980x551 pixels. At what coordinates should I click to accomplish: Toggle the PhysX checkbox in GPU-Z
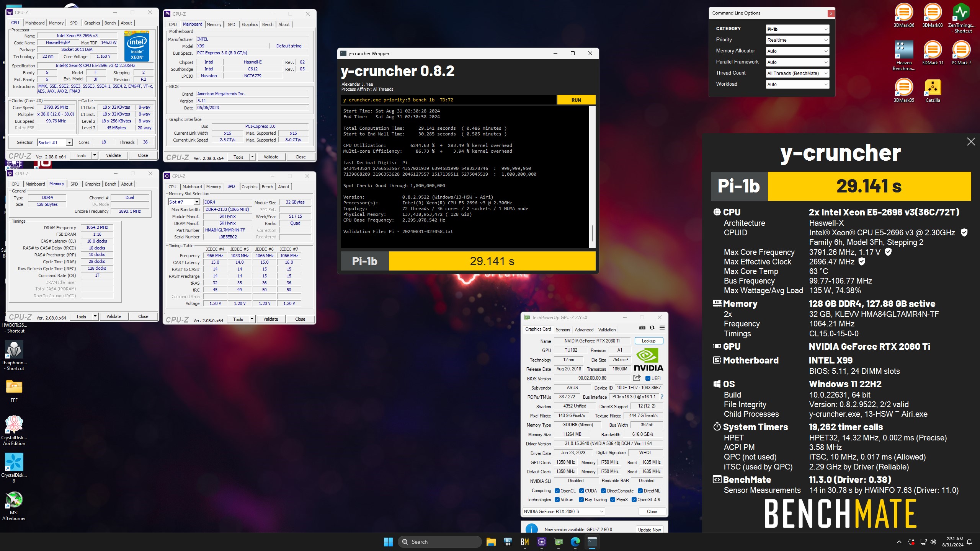pos(612,500)
